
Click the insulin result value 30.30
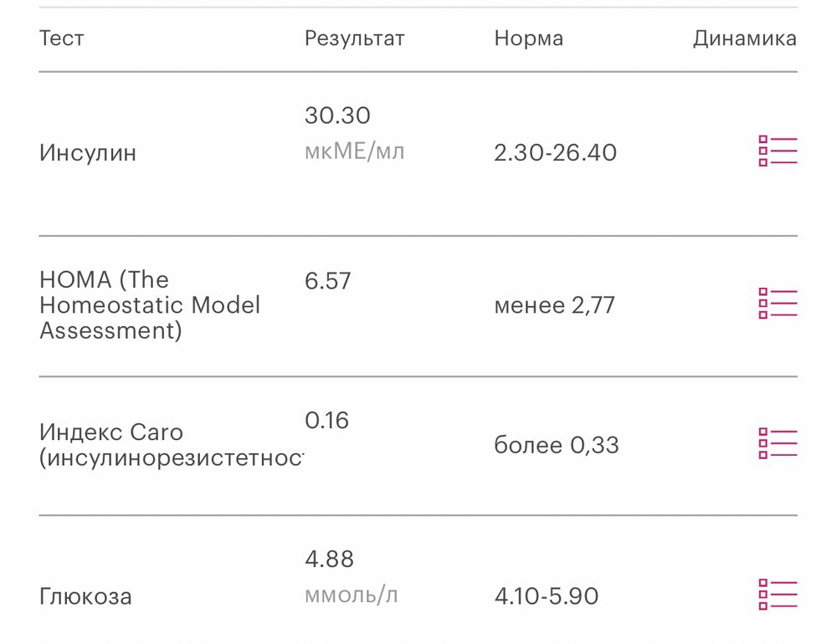(x=338, y=115)
